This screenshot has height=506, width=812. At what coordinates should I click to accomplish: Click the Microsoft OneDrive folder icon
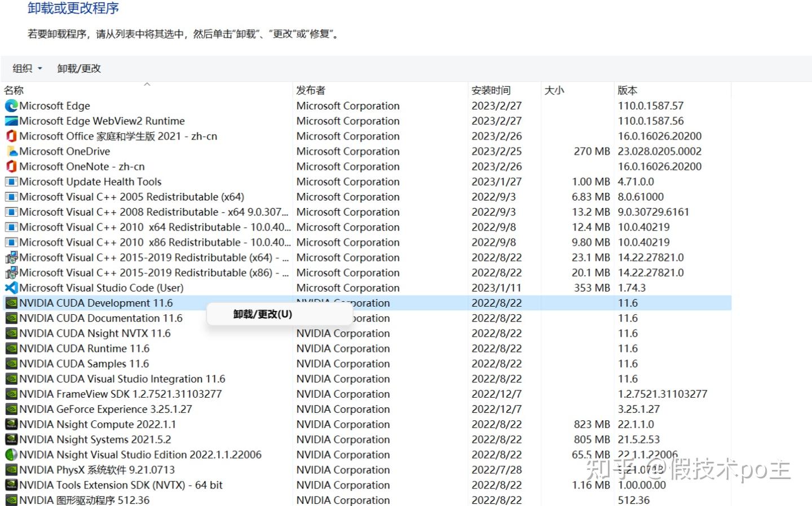(11, 151)
